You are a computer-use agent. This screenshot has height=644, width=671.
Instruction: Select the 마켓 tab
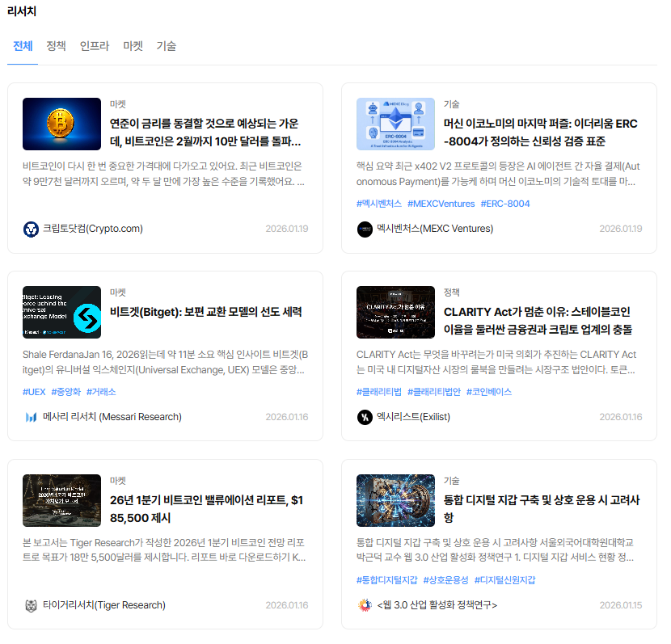click(133, 46)
